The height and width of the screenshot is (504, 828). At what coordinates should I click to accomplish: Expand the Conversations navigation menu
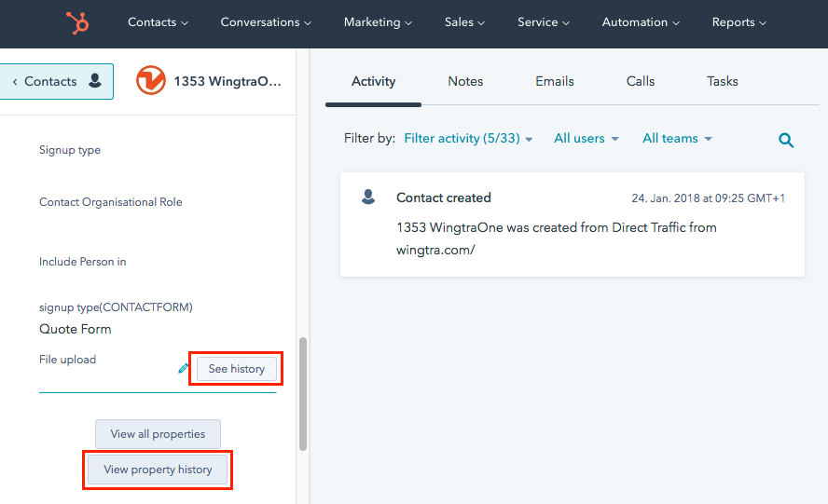click(266, 22)
